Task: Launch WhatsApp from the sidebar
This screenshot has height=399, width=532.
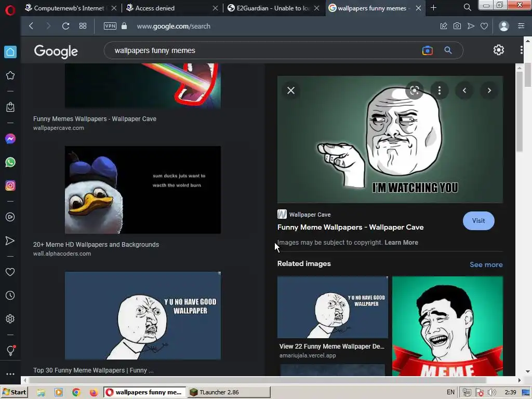Action: pyautogui.click(x=10, y=162)
